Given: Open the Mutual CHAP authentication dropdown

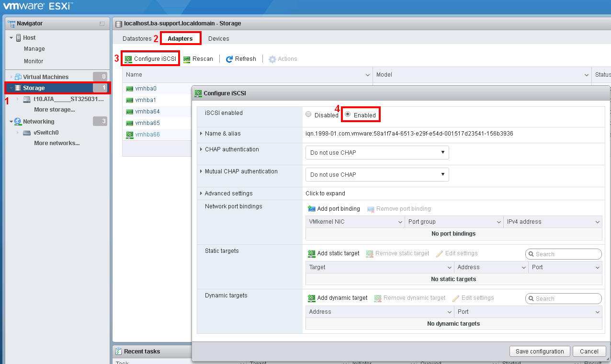Looking at the screenshot, I should click(377, 175).
